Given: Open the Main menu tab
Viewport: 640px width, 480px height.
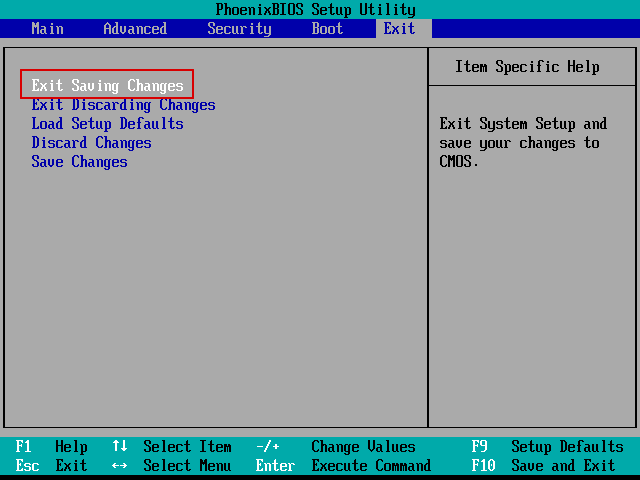Looking at the screenshot, I should (47, 29).
